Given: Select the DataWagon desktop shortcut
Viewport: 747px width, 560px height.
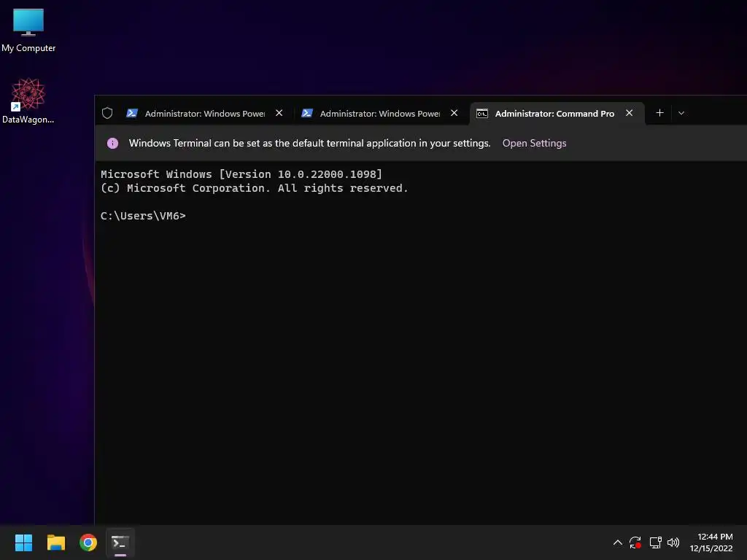Looking at the screenshot, I should tap(28, 101).
